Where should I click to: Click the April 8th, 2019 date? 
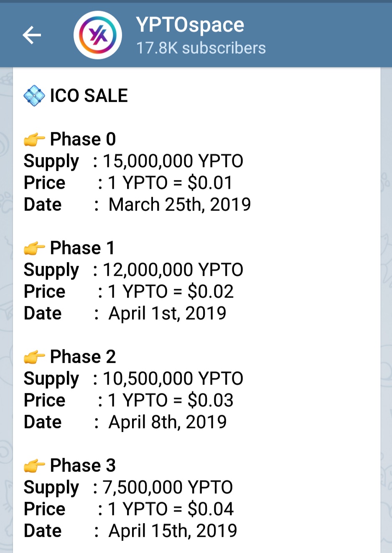(168, 422)
